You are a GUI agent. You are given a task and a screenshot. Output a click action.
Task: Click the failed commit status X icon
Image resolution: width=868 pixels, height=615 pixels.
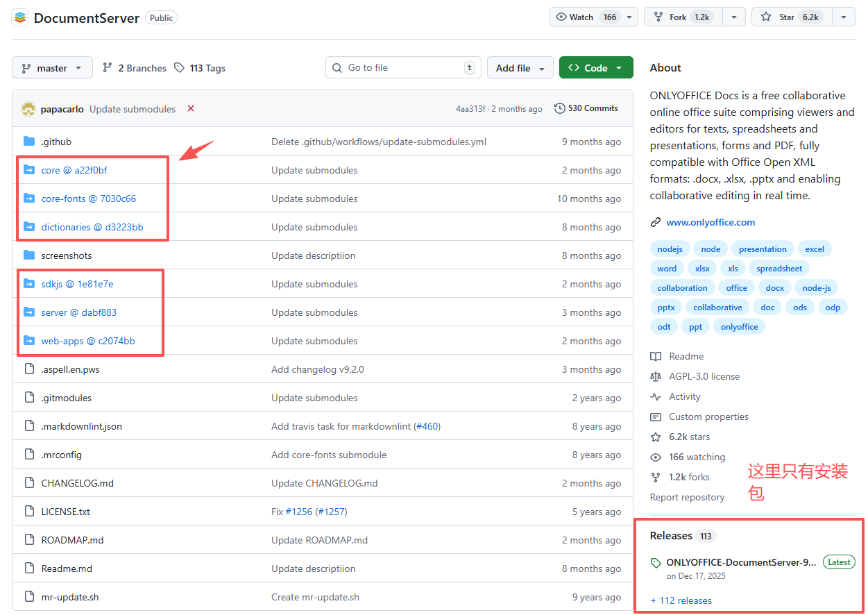pos(191,108)
